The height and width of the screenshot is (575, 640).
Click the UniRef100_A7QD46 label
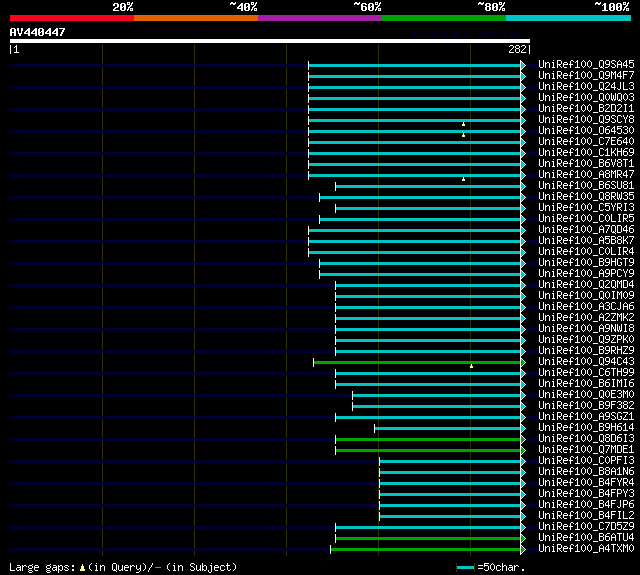(x=586, y=230)
